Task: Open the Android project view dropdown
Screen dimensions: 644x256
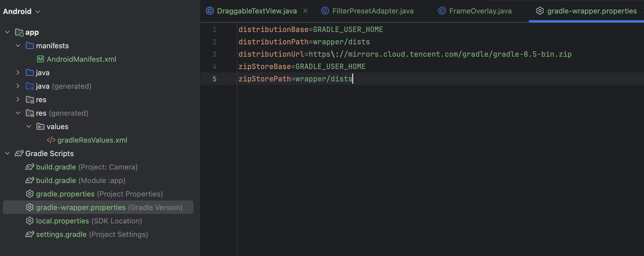Action: point(21,12)
